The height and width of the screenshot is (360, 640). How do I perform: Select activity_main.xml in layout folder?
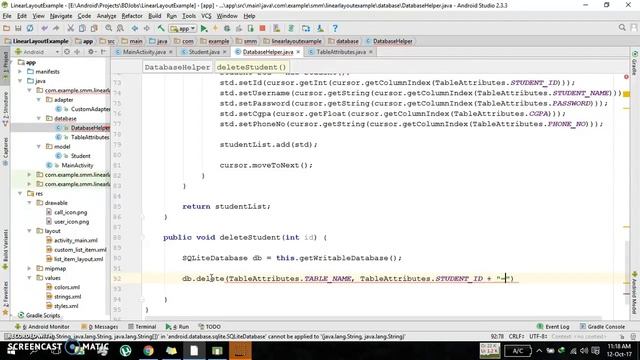click(x=76, y=240)
